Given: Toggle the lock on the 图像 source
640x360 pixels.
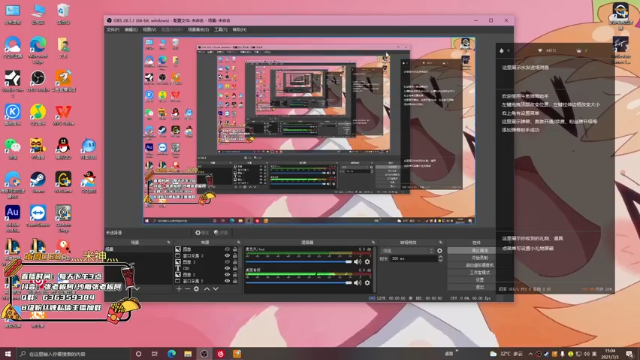Looking at the screenshot, I should (x=235, y=249).
